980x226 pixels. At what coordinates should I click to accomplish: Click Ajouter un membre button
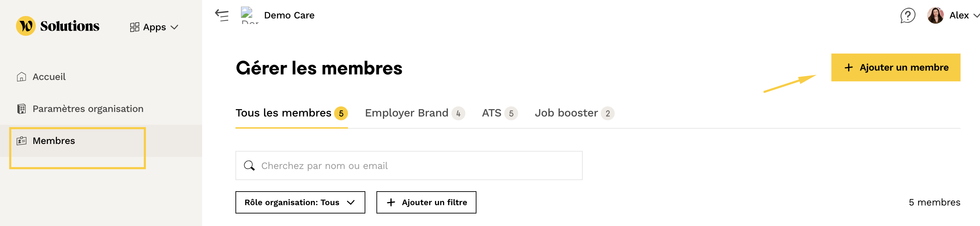pyautogui.click(x=896, y=67)
